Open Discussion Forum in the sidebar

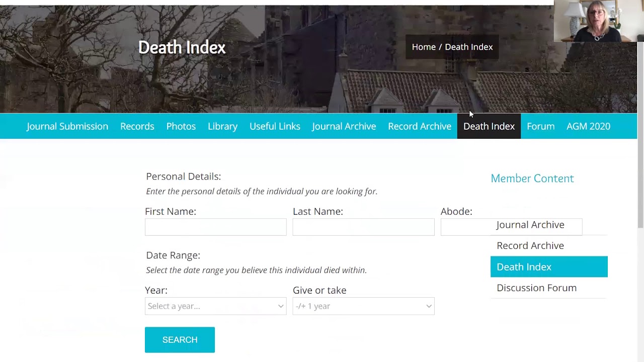click(536, 288)
